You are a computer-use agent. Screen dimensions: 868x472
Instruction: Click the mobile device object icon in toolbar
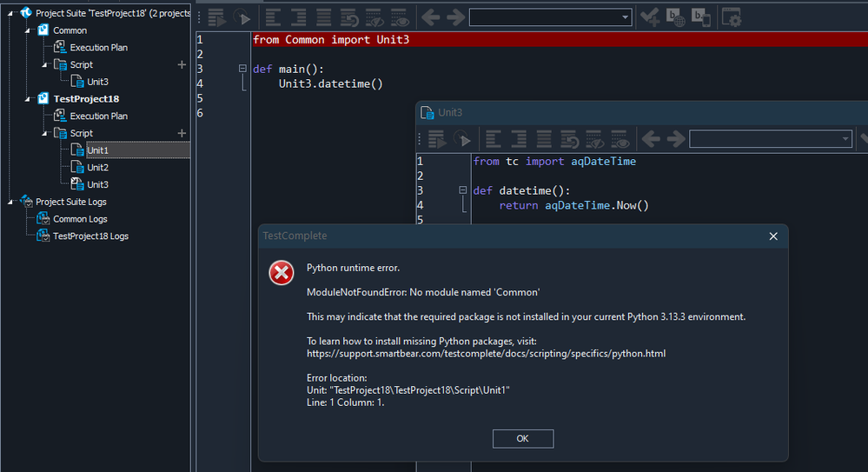click(x=700, y=17)
